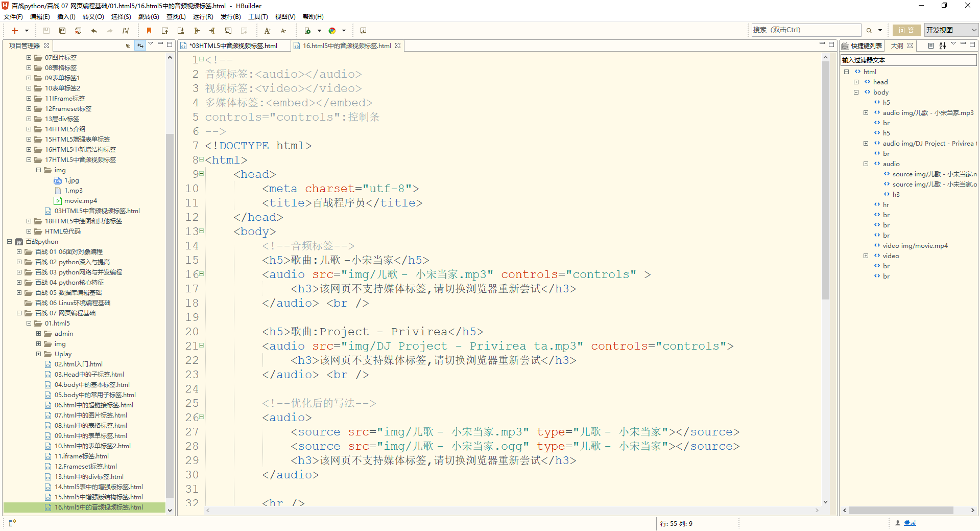This screenshot has width=980, height=531.
Task: Collapse the 17HTML5中音频视频标签 folder
Action: click(29, 160)
